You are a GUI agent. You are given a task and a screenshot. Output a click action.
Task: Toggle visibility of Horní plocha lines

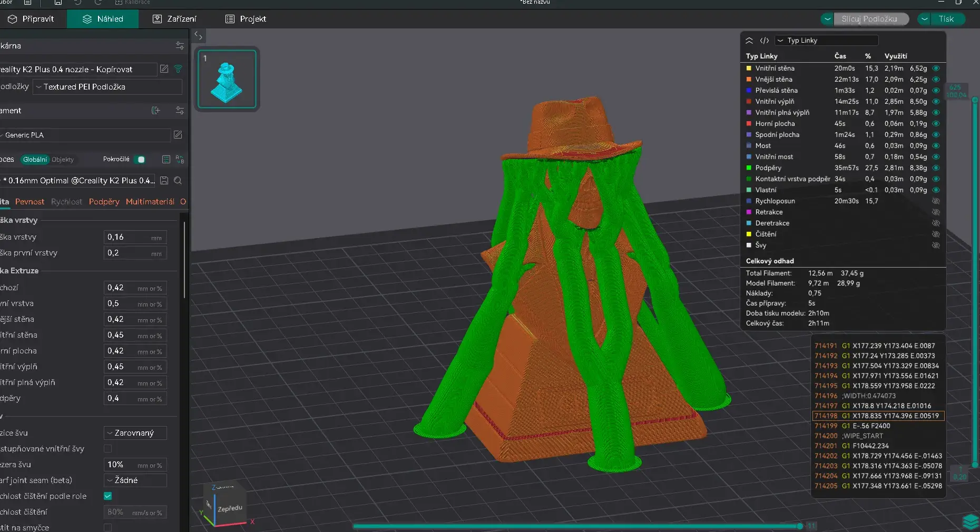(x=936, y=124)
